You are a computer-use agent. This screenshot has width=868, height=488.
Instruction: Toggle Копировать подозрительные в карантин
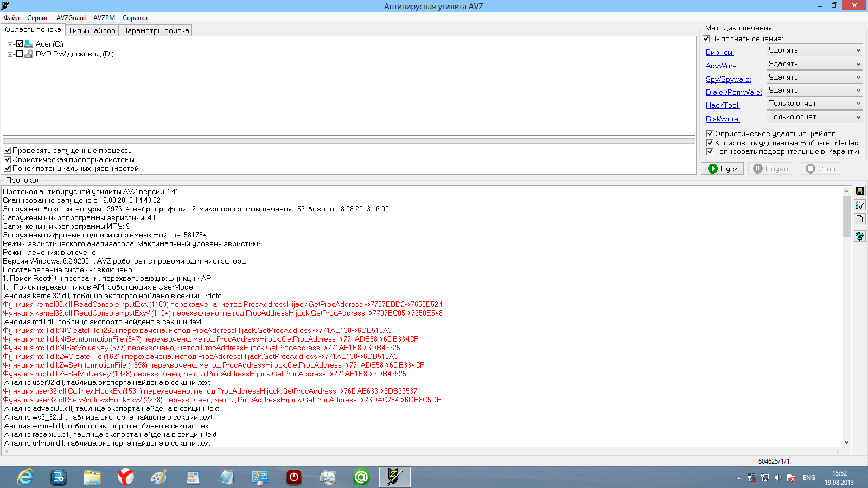710,152
